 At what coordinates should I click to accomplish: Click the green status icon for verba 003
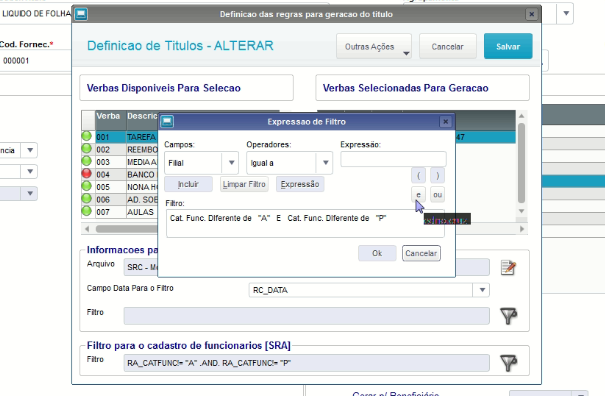(x=87, y=161)
